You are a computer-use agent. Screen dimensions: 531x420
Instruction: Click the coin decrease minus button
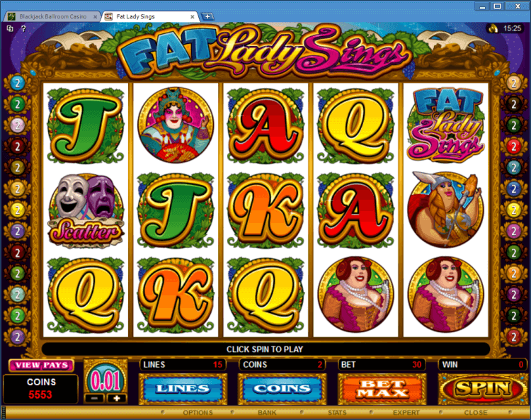click(x=94, y=398)
